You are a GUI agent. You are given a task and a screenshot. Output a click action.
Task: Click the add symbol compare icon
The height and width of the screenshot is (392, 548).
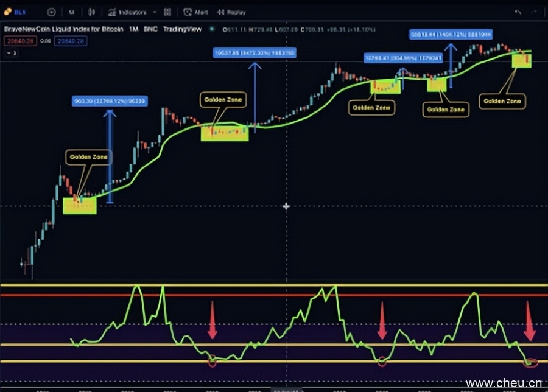(51, 12)
